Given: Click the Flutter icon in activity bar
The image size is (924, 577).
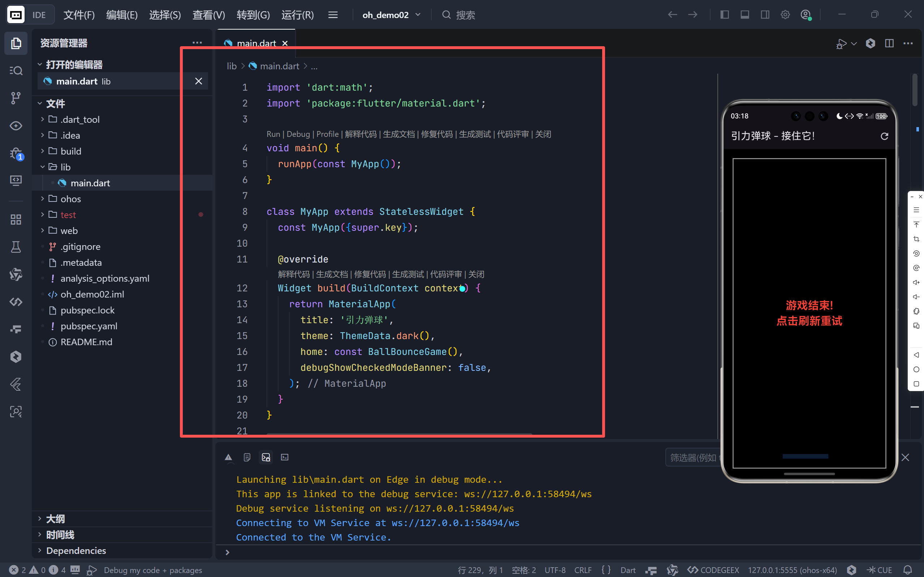Looking at the screenshot, I should coord(16,384).
